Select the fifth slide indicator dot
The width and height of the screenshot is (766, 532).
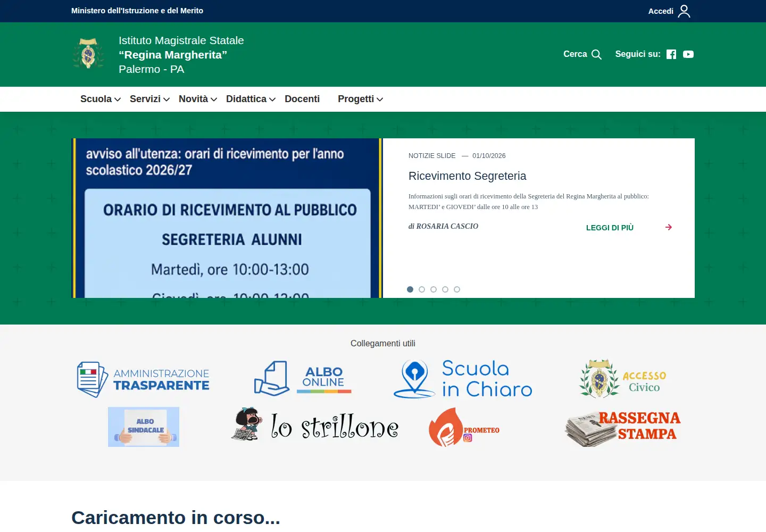tap(457, 289)
